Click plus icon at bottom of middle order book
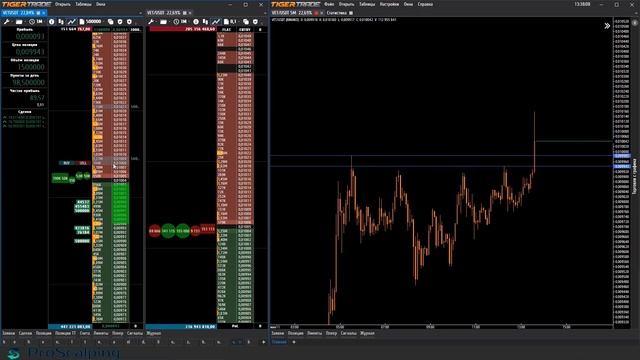The width and height of the screenshot is (640, 360). [x=260, y=326]
